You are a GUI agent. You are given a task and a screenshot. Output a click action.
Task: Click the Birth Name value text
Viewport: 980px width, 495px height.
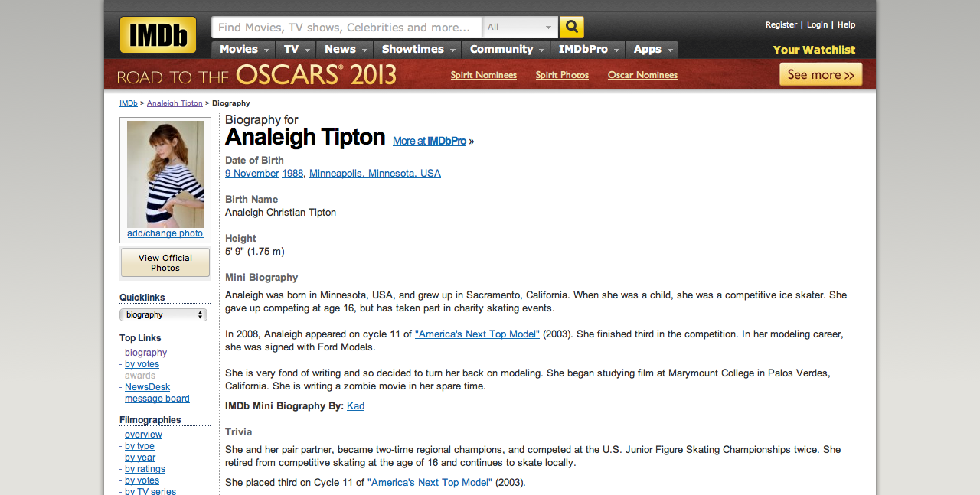280,213
